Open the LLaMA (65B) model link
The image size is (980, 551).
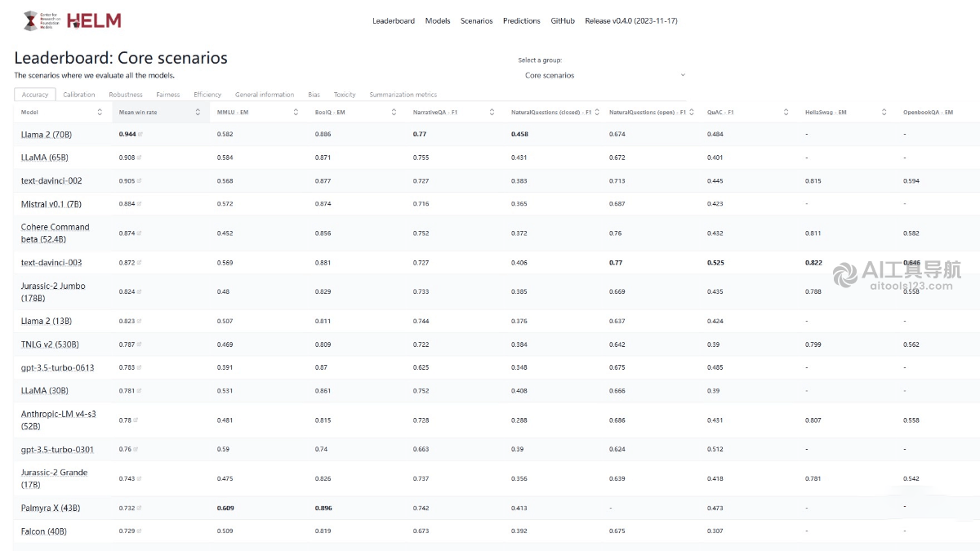[x=44, y=158]
